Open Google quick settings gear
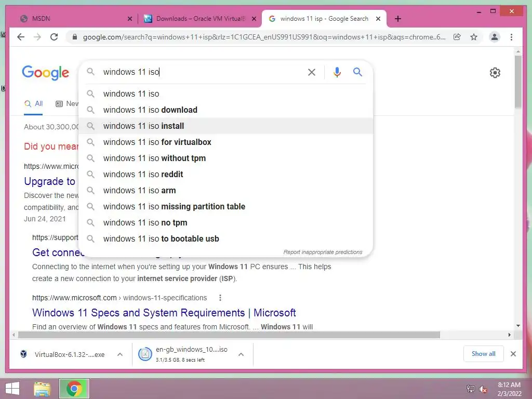Image resolution: width=532 pixels, height=399 pixels. [495, 73]
